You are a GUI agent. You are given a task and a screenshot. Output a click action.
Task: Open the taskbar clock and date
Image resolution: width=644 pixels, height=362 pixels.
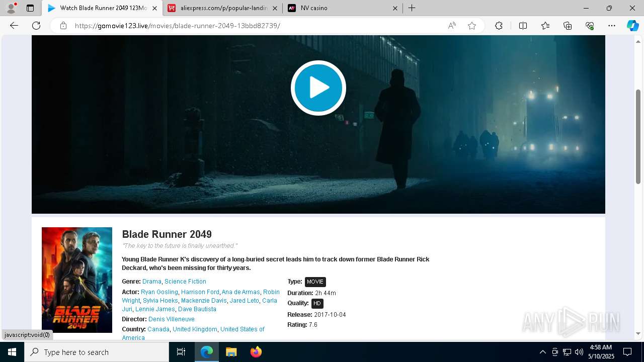[600, 352]
